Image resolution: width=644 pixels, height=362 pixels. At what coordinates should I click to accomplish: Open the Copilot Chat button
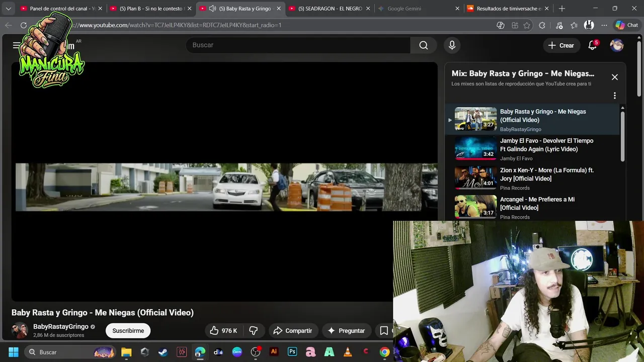coord(627,25)
